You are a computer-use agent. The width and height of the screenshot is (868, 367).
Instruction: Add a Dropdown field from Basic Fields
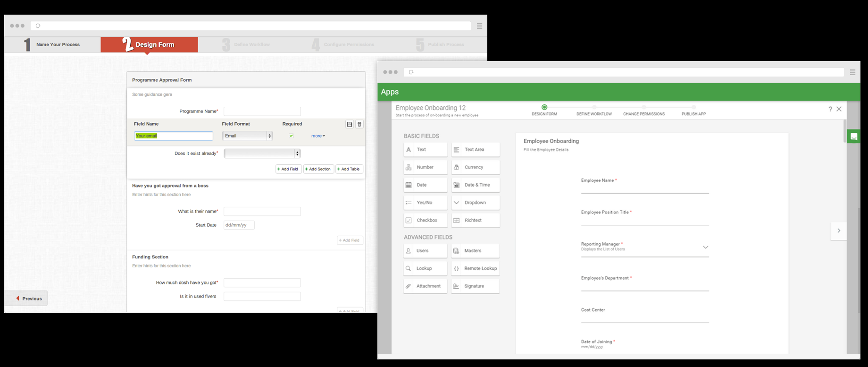[476, 203]
